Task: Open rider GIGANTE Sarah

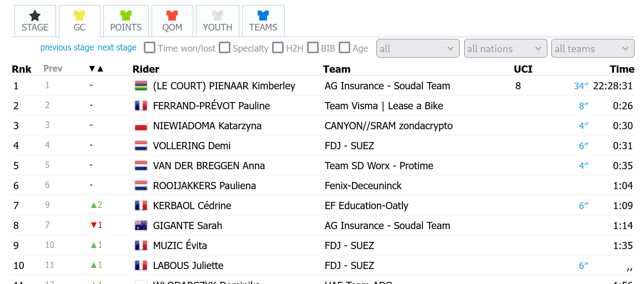Action: tap(187, 225)
